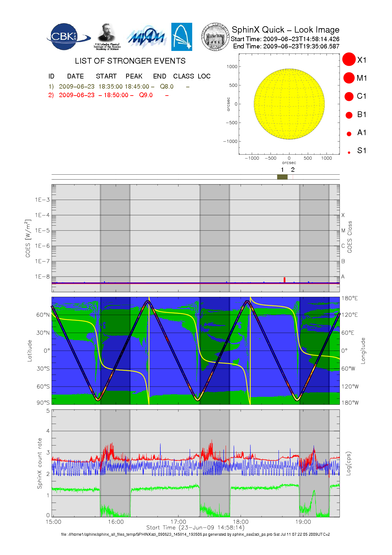Viewport: 392px width, 555px height.
Task: Click the ID column header
Action: coord(52,76)
